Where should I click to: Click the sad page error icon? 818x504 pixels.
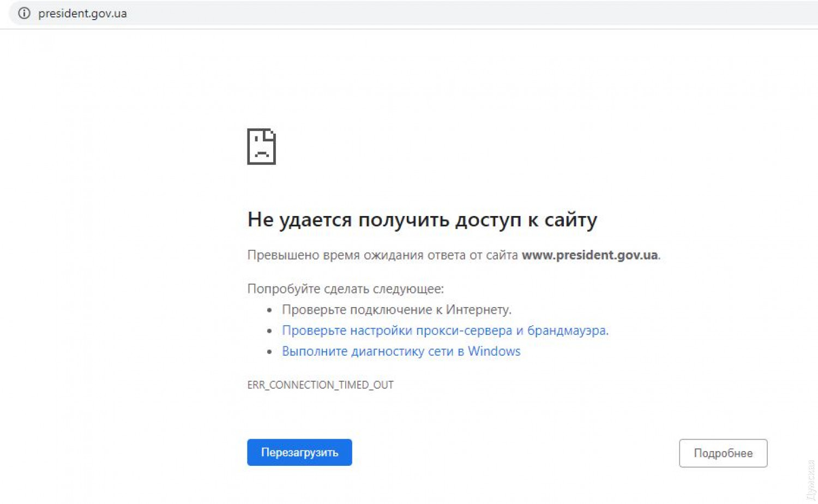pos(262,147)
